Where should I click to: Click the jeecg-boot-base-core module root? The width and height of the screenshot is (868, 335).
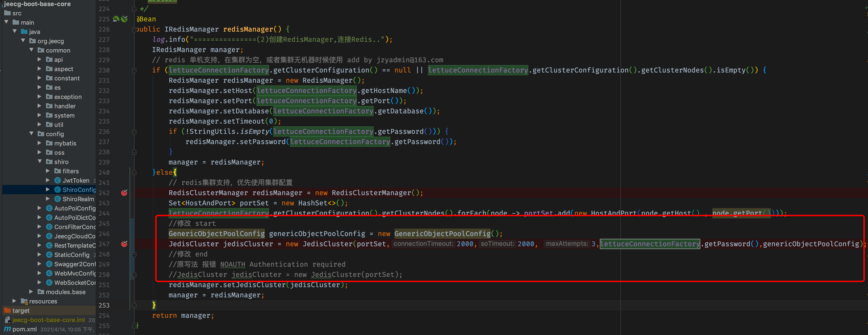[x=37, y=4]
